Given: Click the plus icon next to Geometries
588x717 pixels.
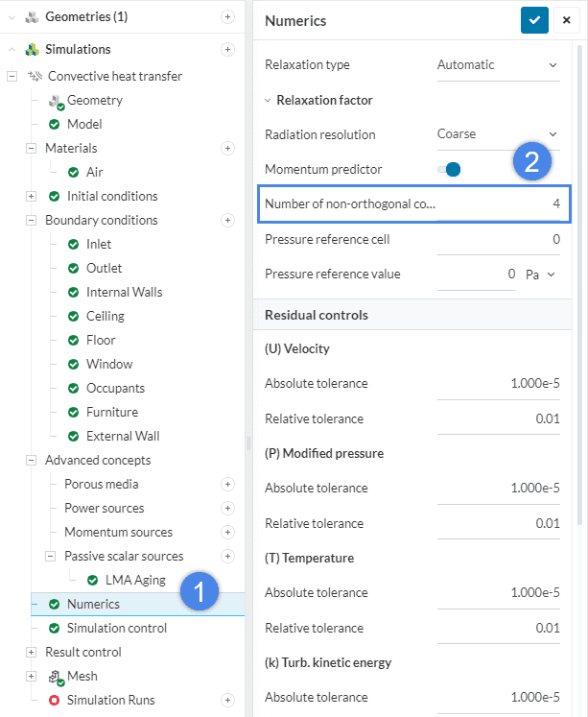Looking at the screenshot, I should click(227, 16).
